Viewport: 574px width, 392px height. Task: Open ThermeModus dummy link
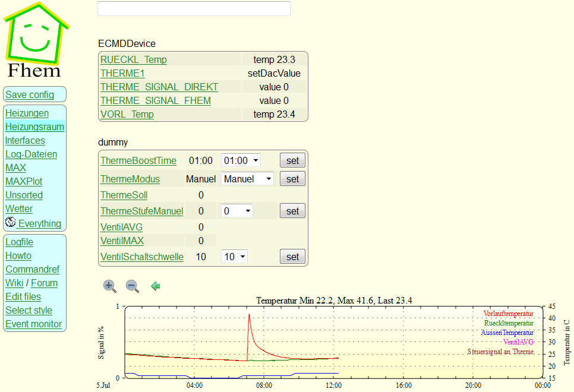(130, 179)
